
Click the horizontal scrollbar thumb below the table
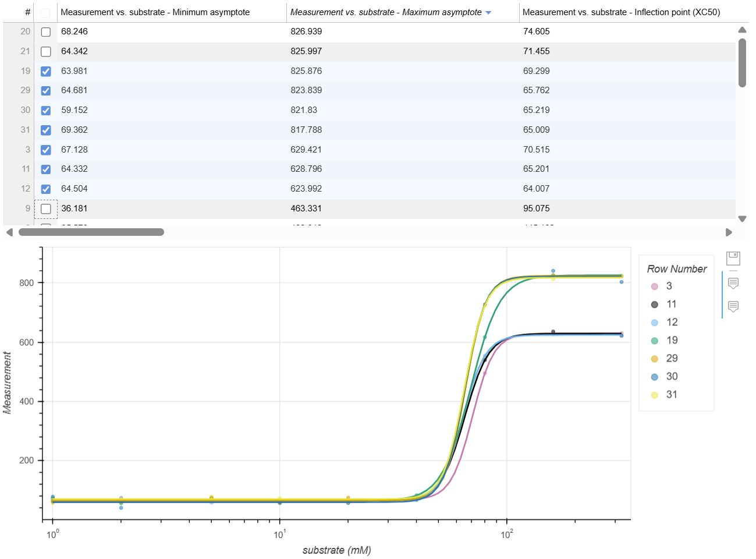coord(90,232)
